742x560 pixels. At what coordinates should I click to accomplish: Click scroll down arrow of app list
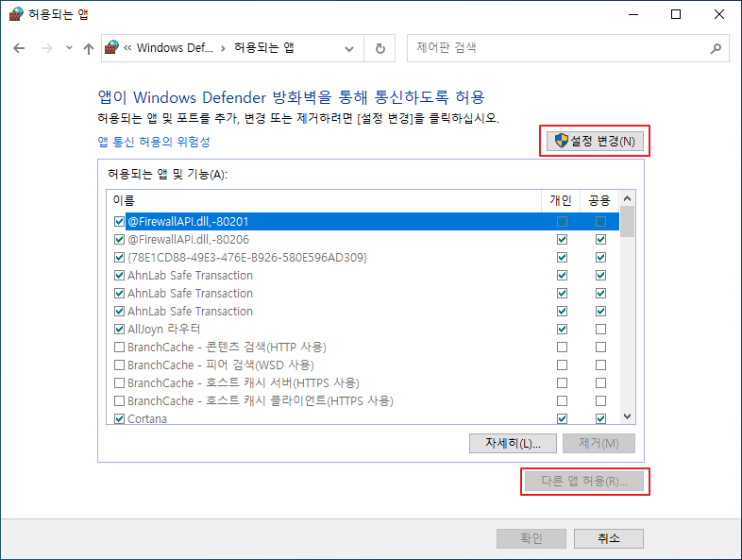tap(628, 416)
